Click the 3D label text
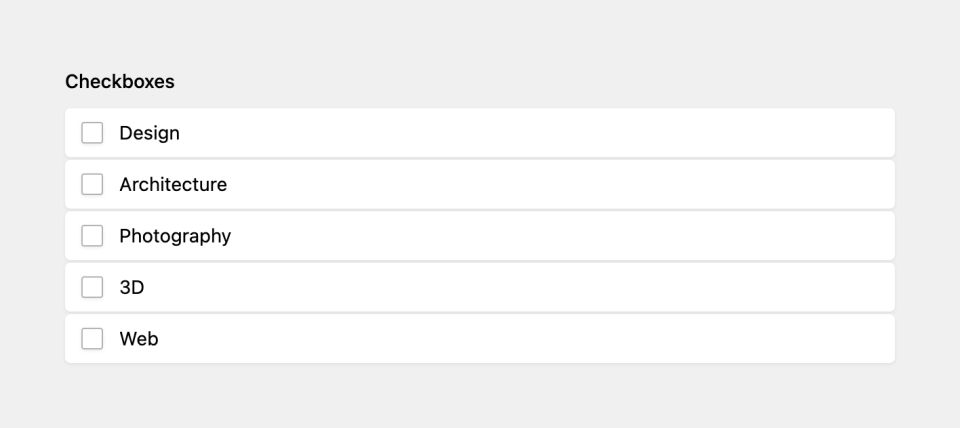 tap(132, 287)
